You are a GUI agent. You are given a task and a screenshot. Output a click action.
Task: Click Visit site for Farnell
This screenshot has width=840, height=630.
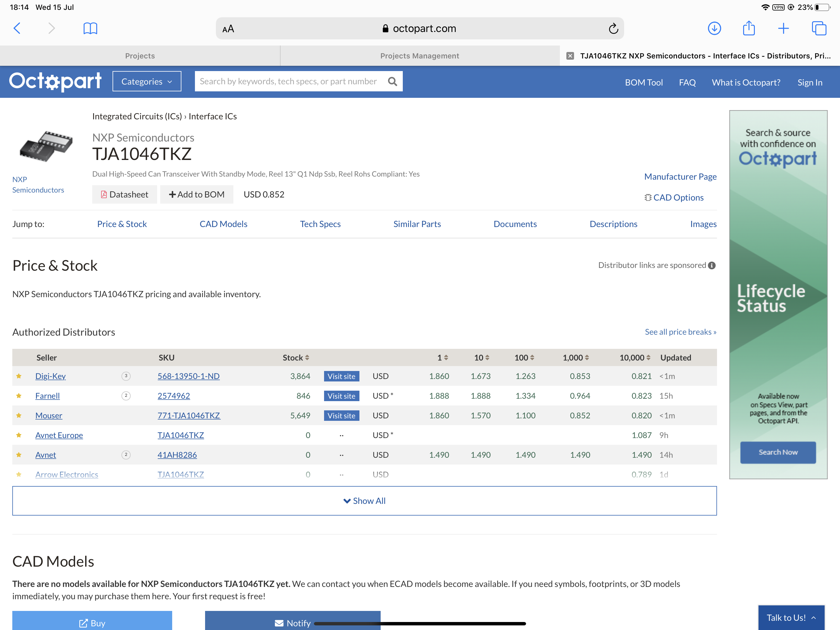[x=341, y=396]
